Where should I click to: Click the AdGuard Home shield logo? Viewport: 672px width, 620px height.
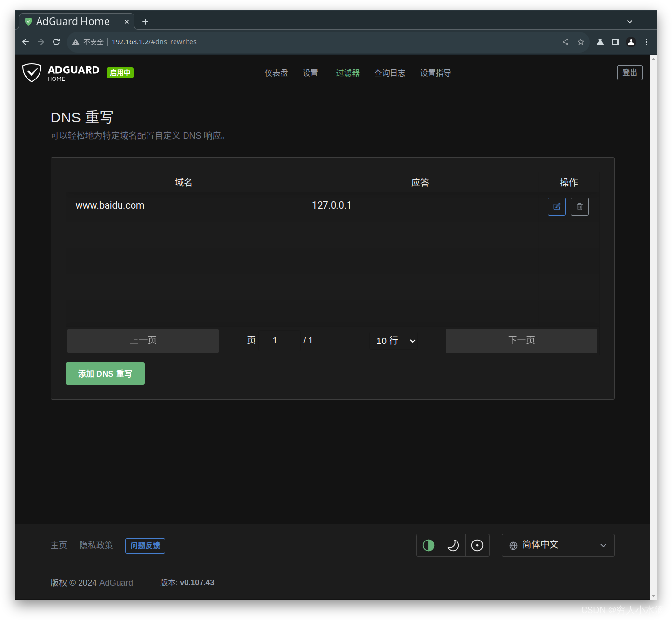[32, 73]
